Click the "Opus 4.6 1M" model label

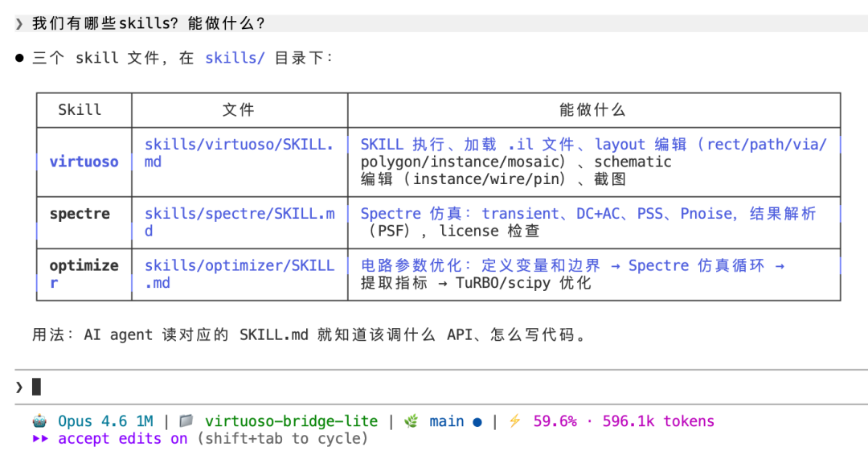[105, 421]
